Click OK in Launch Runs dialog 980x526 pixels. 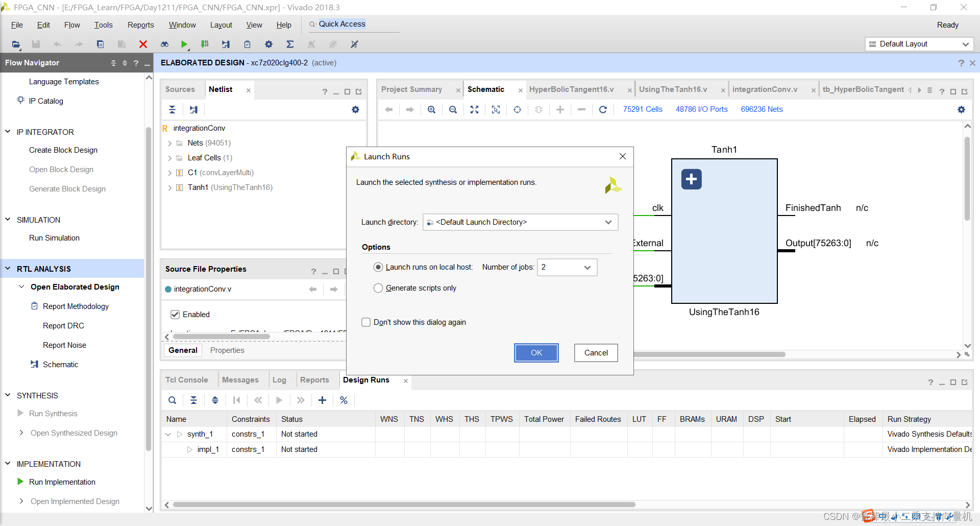point(536,353)
